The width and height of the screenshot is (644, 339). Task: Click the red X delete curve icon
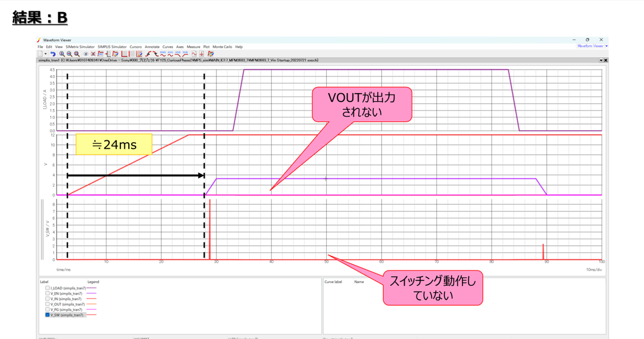93,54
